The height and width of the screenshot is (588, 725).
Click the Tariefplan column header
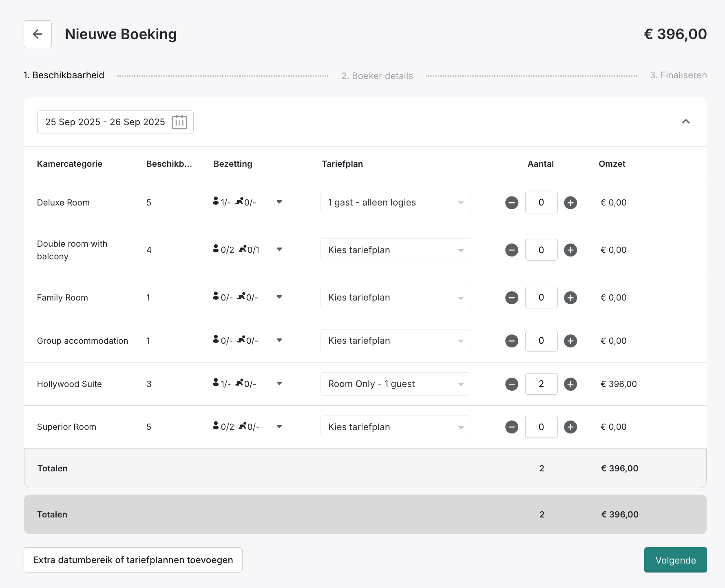(x=343, y=164)
